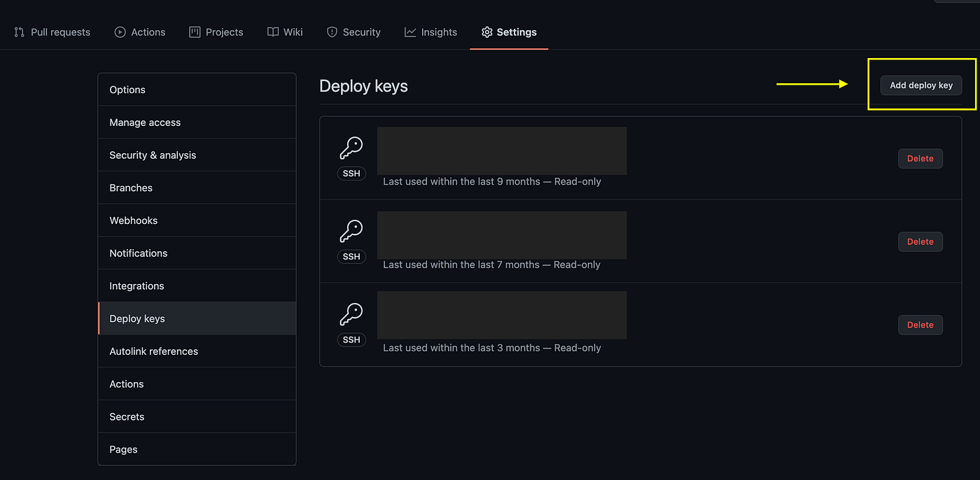Screen dimensions: 980x480
Task: Delete the key last used 9 months ago
Action: (x=920, y=159)
